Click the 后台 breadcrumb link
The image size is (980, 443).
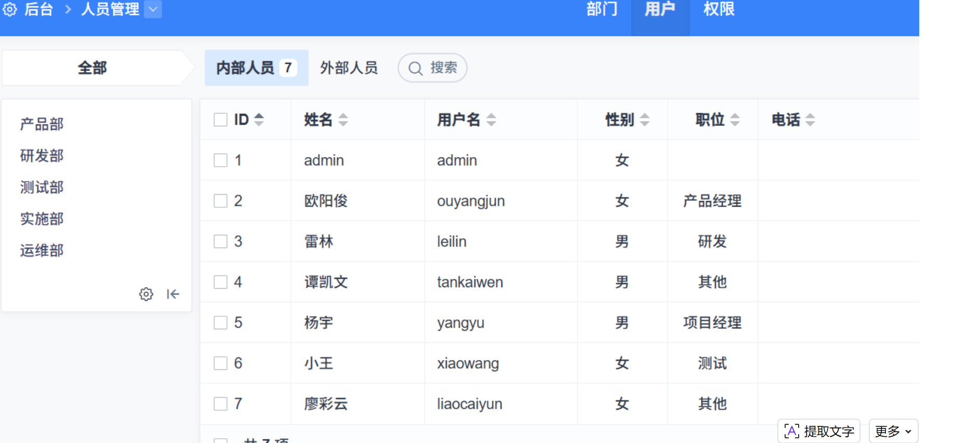tap(38, 9)
